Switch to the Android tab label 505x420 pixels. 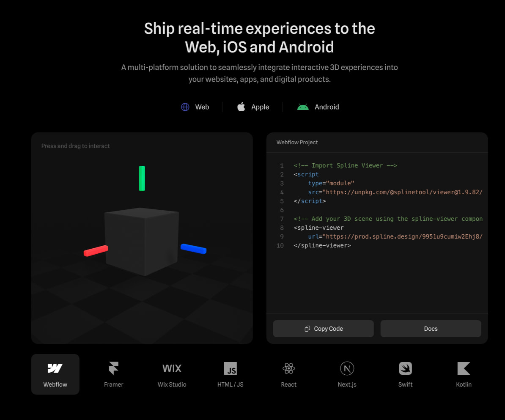(x=327, y=107)
